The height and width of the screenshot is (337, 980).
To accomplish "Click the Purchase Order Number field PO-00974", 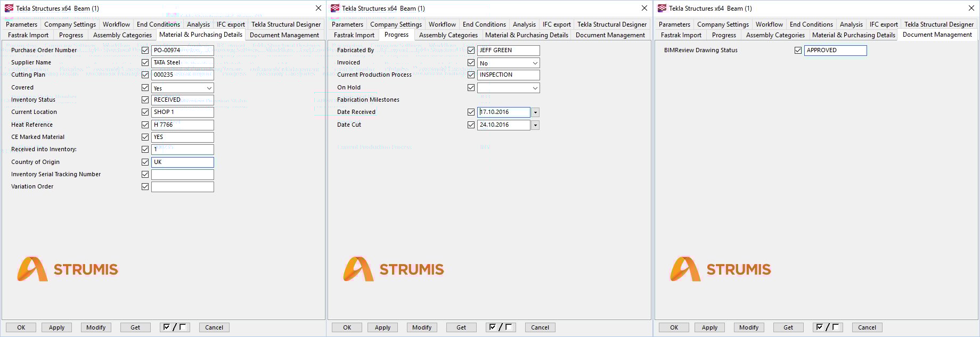I will tap(183, 50).
